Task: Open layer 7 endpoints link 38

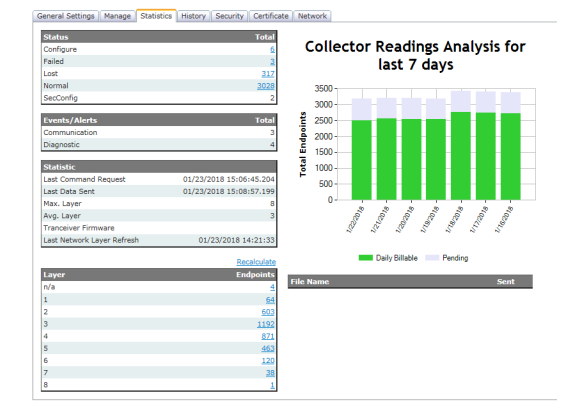Action: [x=270, y=373]
